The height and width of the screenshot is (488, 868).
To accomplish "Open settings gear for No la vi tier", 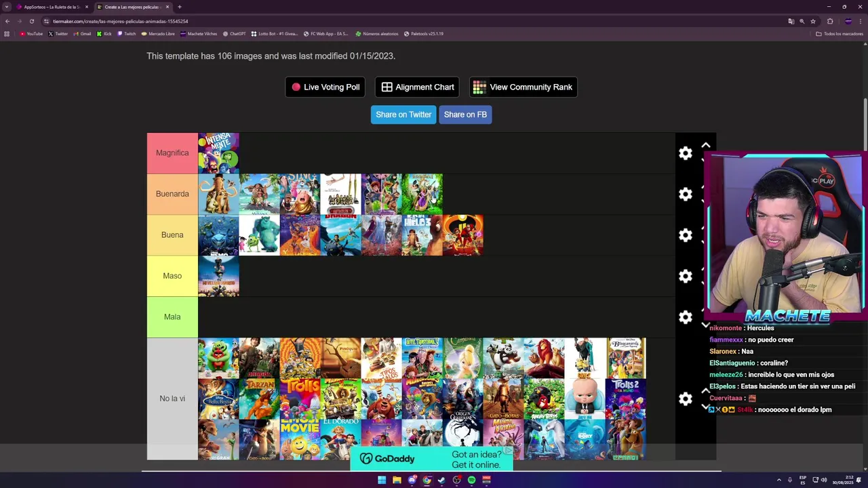I will (x=686, y=399).
